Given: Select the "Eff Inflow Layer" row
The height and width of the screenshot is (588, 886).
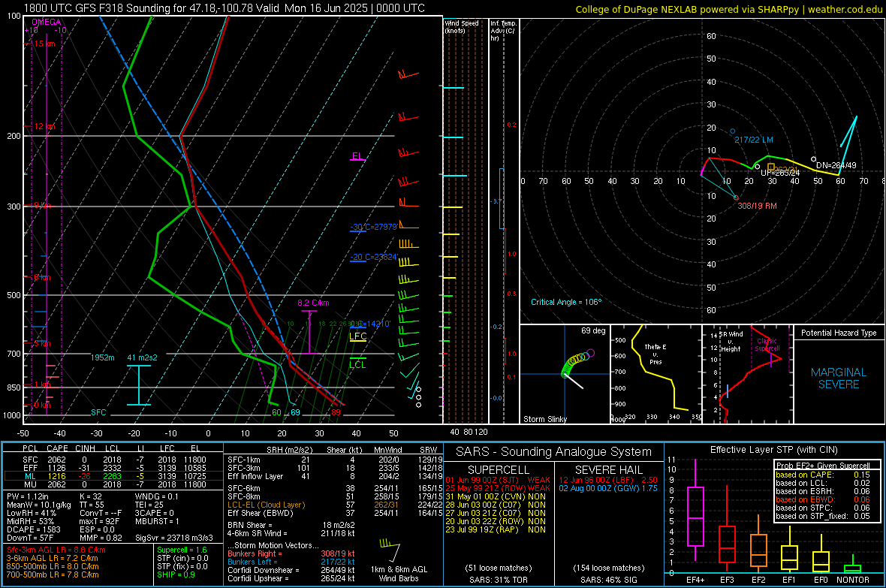Looking at the screenshot, I should (335, 476).
